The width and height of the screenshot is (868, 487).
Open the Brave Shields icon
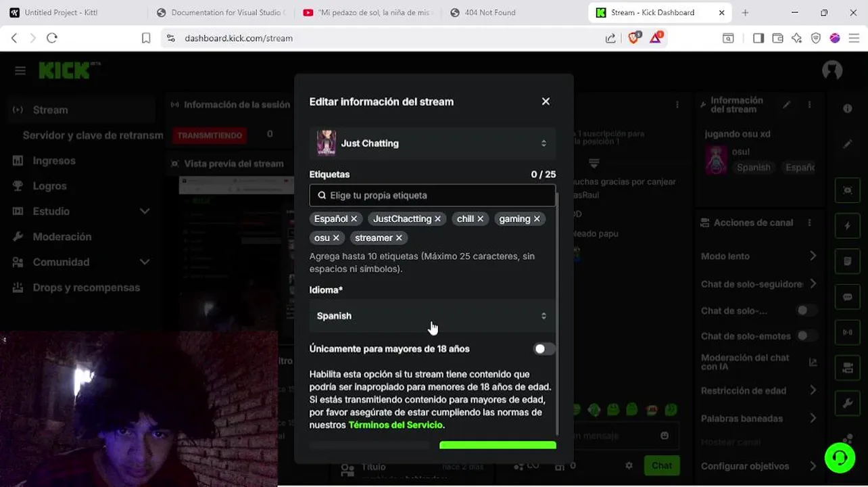tap(634, 38)
